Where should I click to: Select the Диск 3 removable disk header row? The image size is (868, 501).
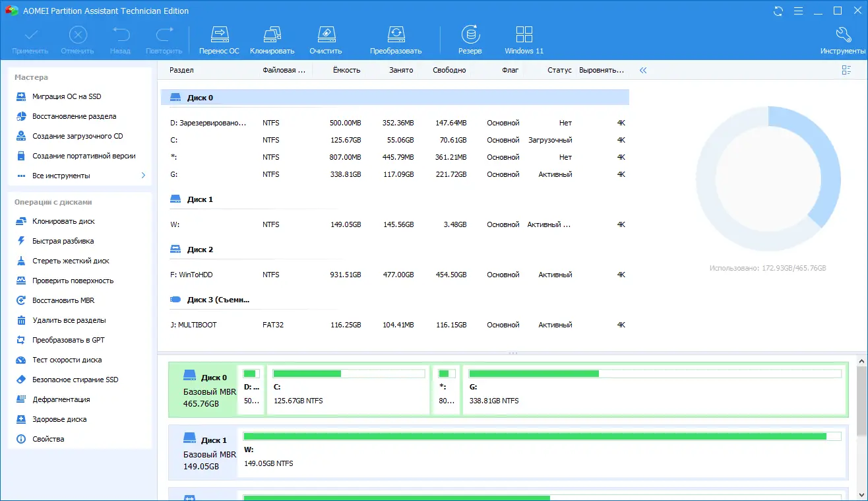click(395, 300)
